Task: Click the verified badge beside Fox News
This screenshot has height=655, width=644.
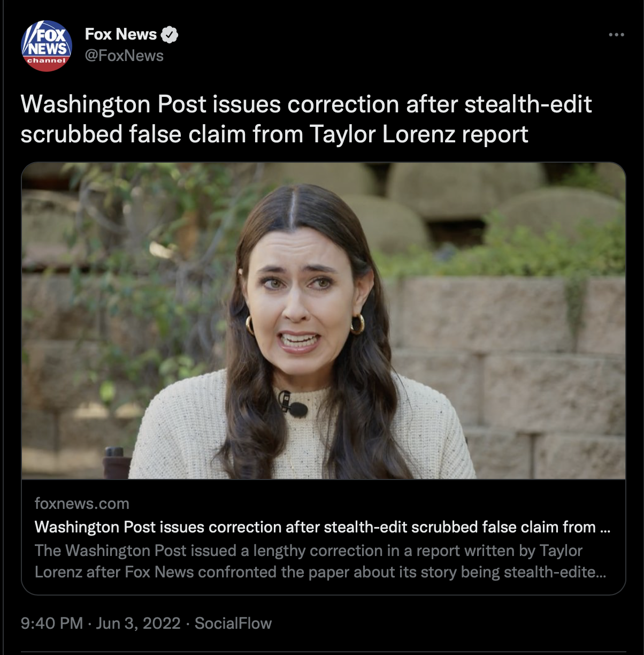Action: click(x=170, y=35)
